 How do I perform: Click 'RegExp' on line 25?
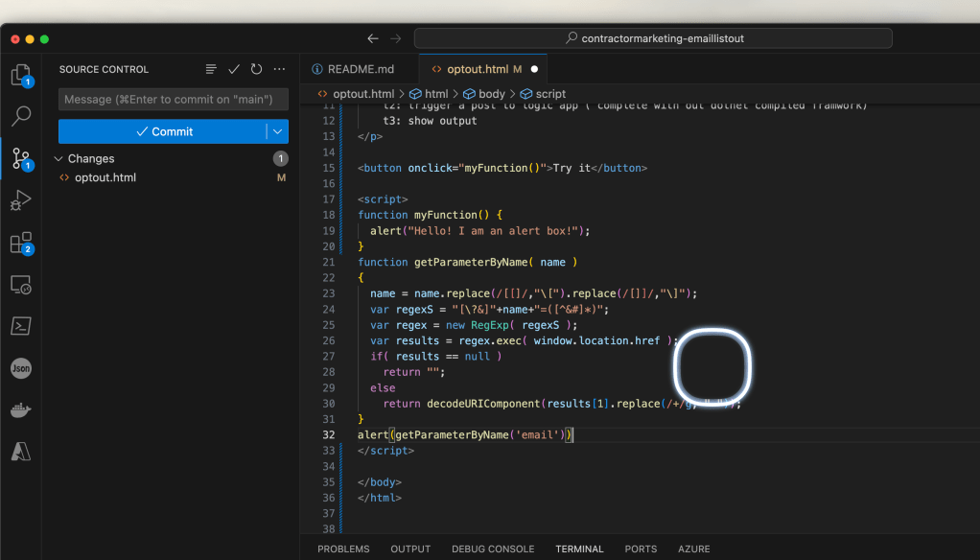pyautogui.click(x=490, y=325)
